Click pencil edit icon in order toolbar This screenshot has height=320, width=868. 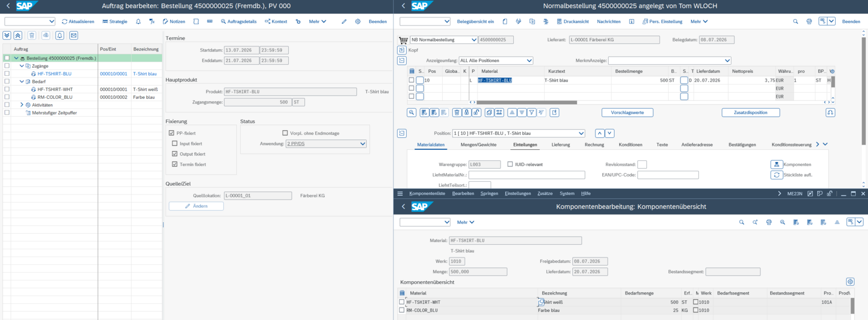click(344, 21)
